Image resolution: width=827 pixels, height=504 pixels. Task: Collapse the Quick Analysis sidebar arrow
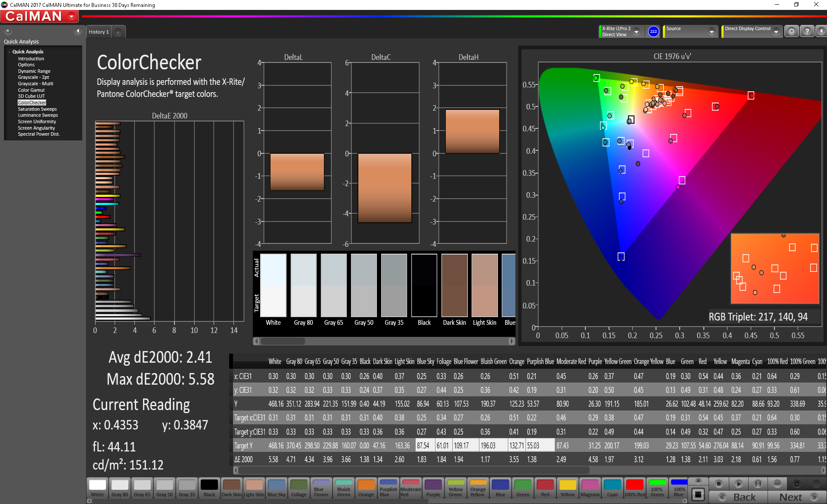click(x=78, y=31)
